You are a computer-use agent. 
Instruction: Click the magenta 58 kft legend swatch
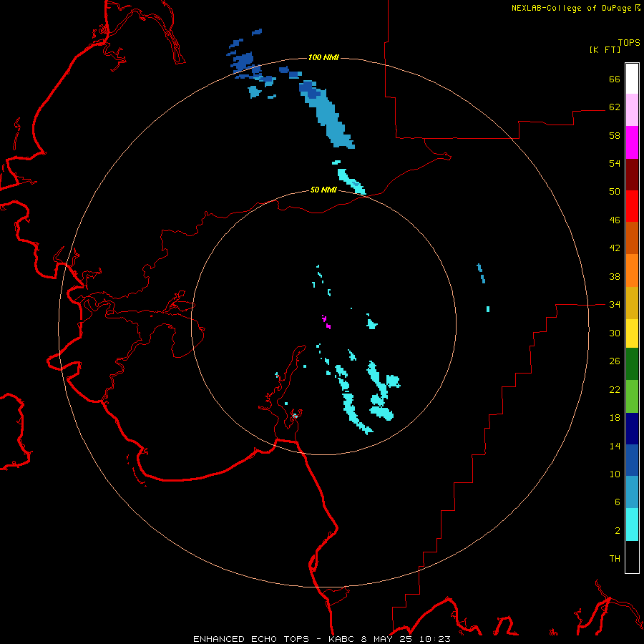point(632,142)
